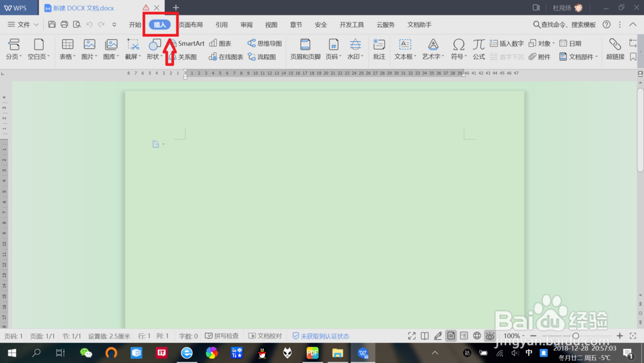
Task: Click 未获取到认证状态 link
Action: click(321, 336)
